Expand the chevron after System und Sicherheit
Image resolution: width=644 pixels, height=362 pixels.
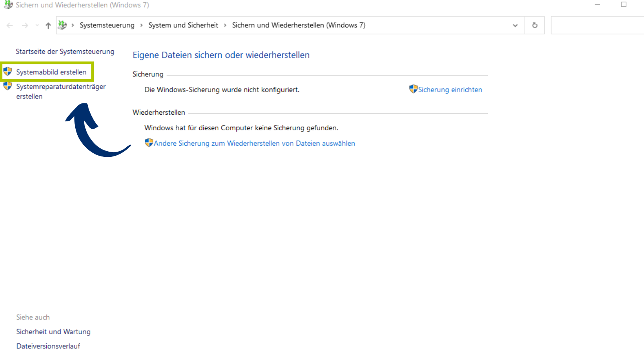[225, 25]
